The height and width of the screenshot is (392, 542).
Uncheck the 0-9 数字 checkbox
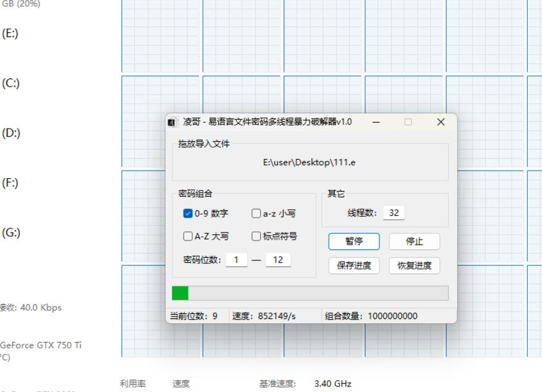(188, 214)
